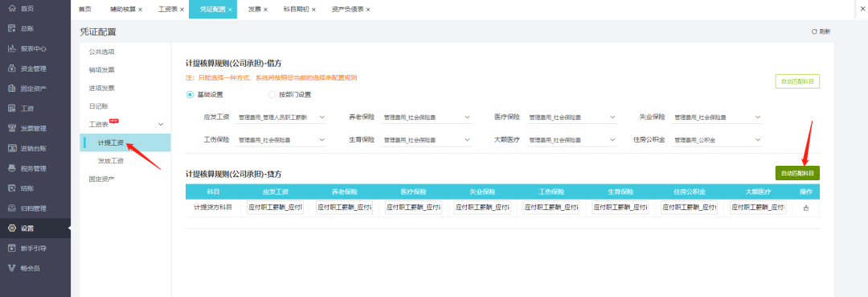The width and height of the screenshot is (868, 297).
Task: Click the 刷新 refresh icon
Action: 813,32
